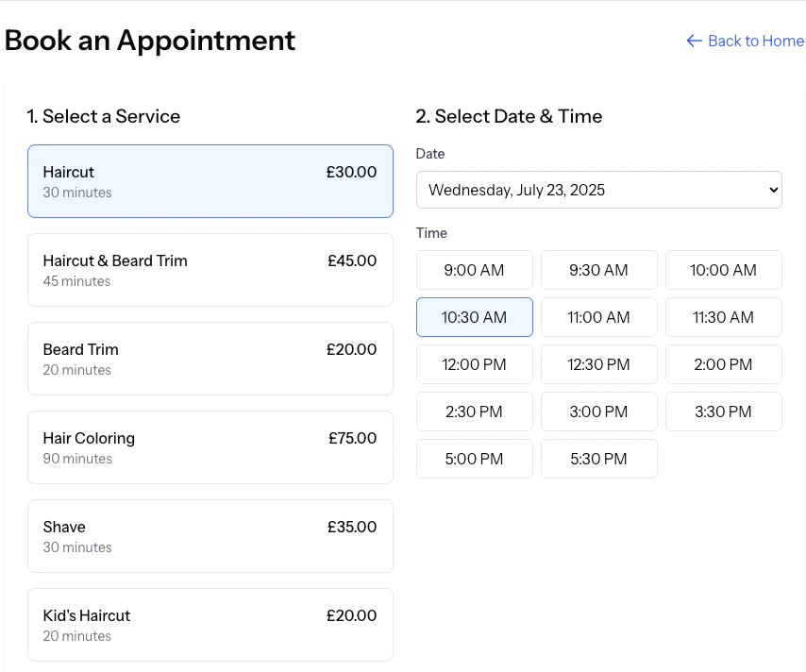The image size is (806, 672).
Task: Select the 12:00 PM time slot
Action: [474, 364]
